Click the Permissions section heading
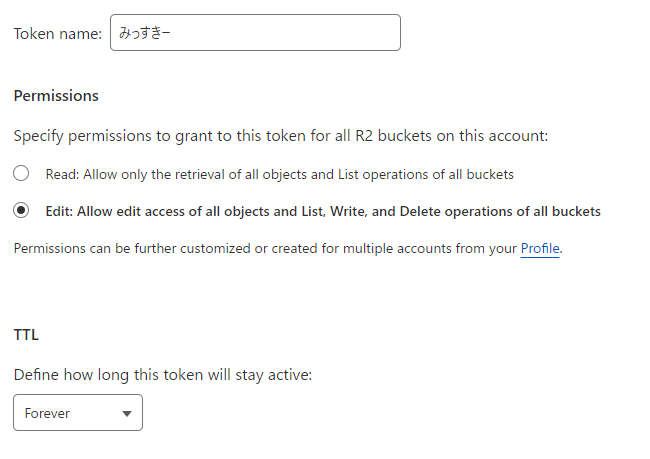This screenshot has height=459, width=650. (x=56, y=96)
